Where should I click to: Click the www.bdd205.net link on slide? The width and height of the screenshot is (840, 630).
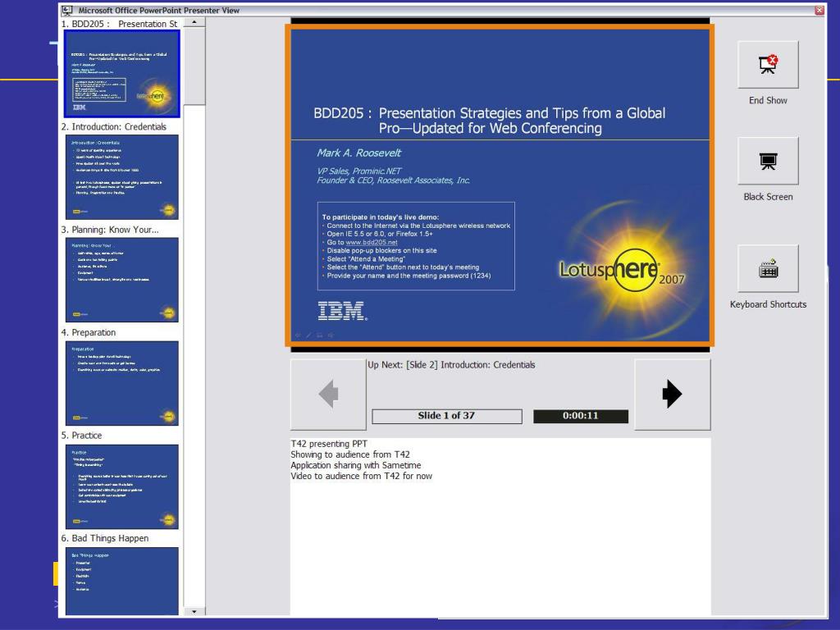coord(372,242)
